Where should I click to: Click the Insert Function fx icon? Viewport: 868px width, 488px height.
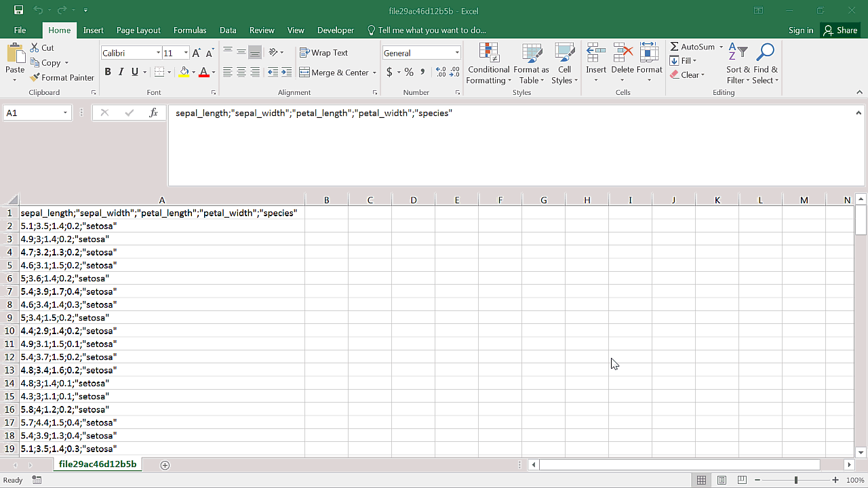coord(154,113)
